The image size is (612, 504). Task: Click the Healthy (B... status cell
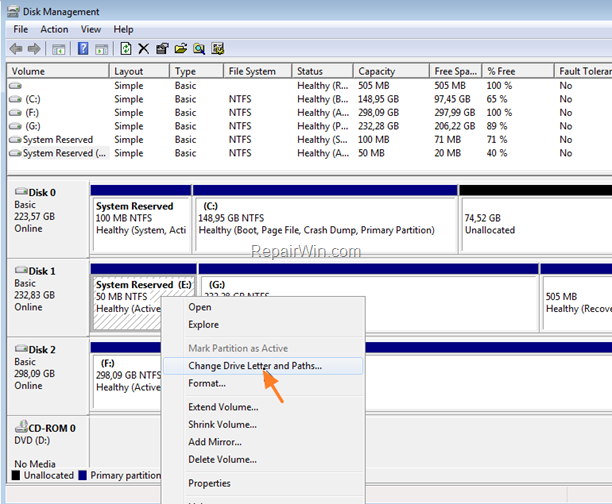(323, 99)
